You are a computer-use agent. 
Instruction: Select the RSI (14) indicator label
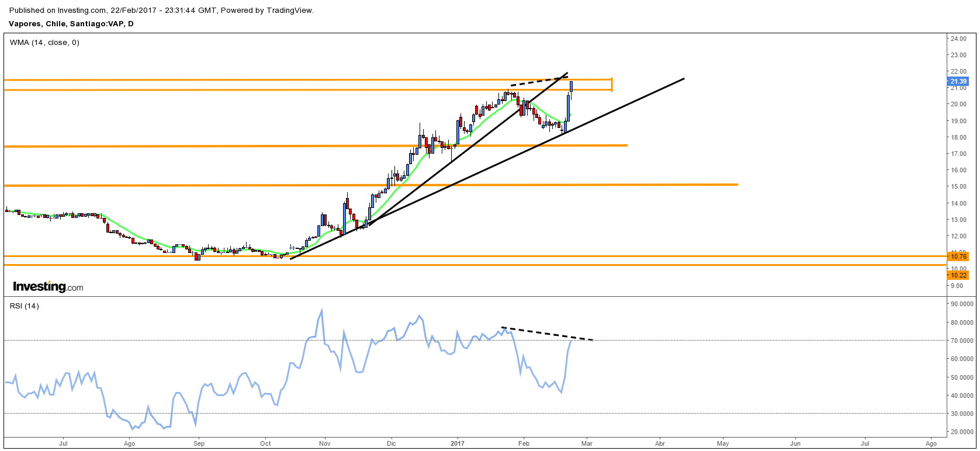[25, 306]
